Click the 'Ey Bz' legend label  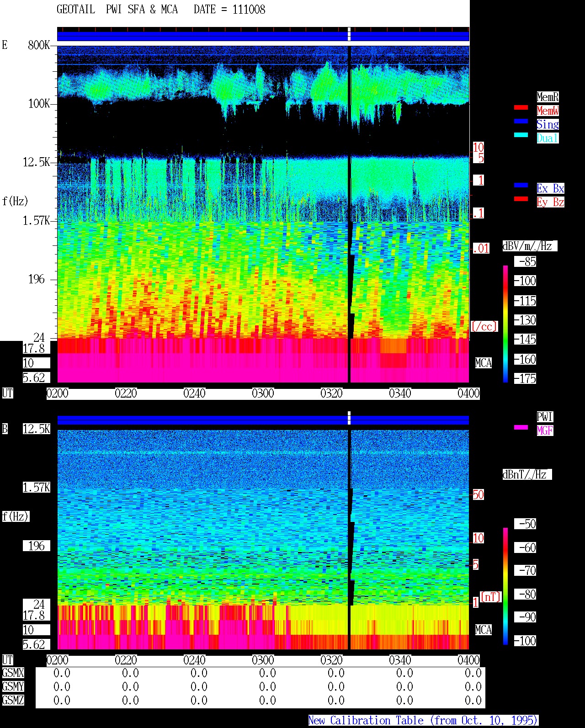point(550,202)
